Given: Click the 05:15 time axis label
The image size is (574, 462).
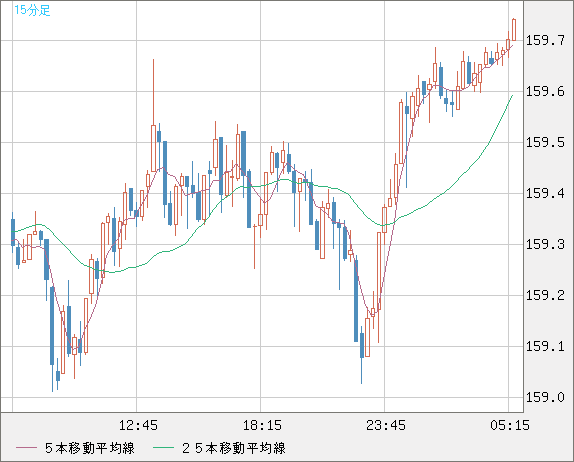Looking at the screenshot, I should click(510, 425).
